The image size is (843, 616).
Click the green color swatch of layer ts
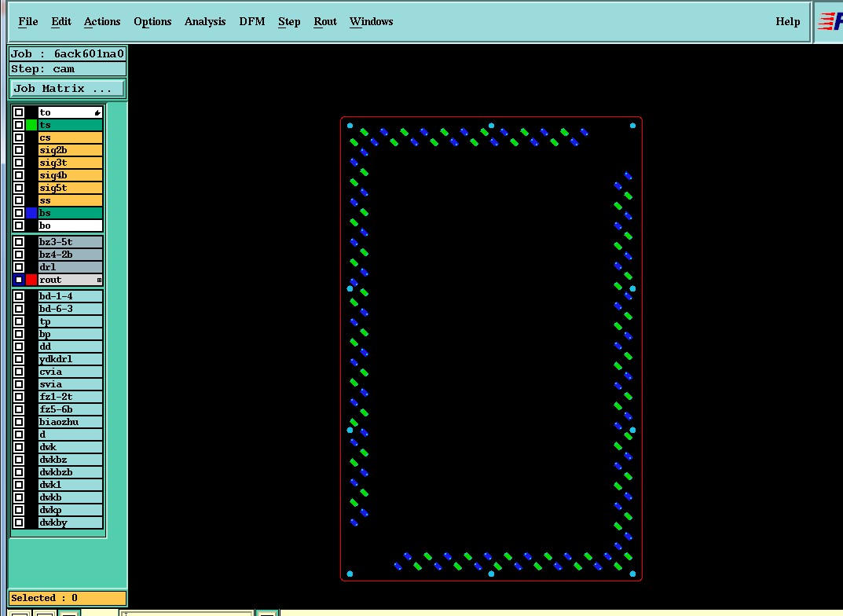31,125
